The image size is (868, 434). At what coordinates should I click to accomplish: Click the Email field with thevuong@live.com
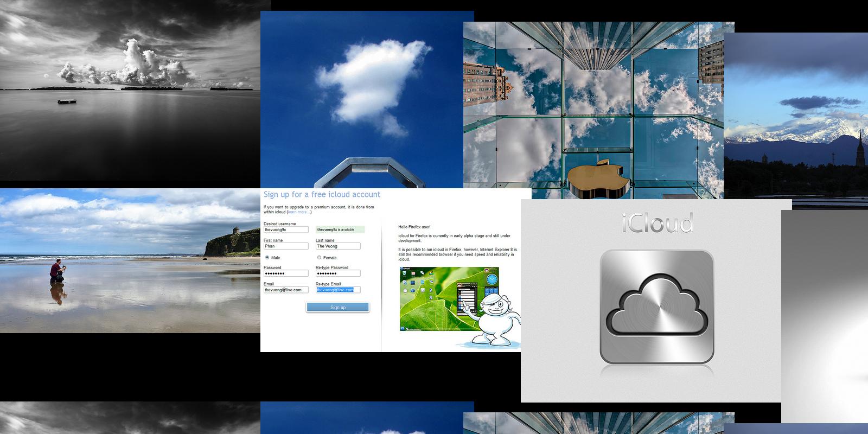tap(286, 290)
